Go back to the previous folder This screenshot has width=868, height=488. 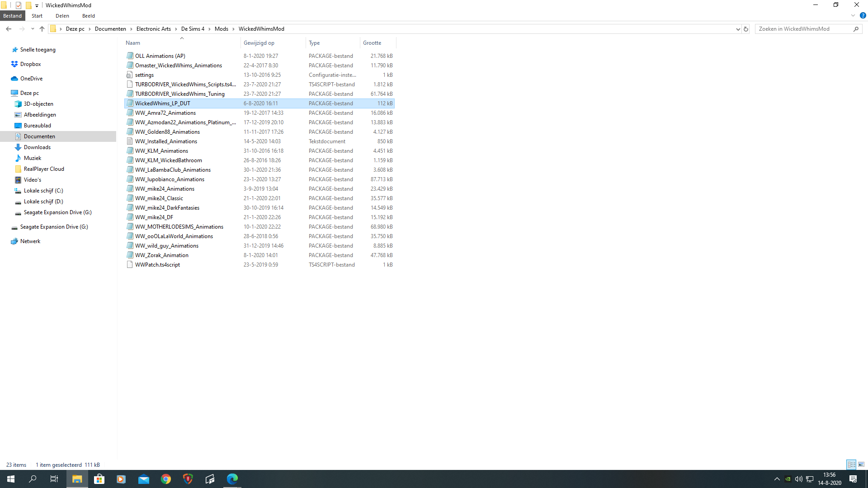pos(9,29)
